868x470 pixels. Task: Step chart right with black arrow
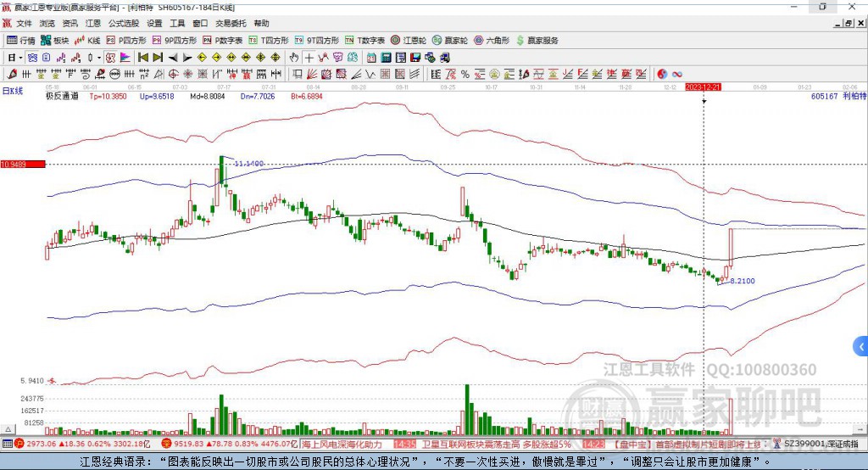(187, 58)
